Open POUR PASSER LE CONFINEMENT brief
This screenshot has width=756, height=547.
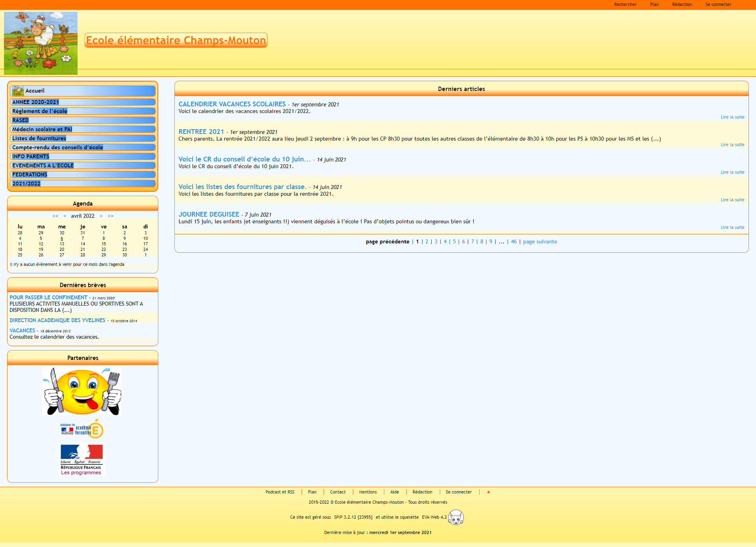48,297
